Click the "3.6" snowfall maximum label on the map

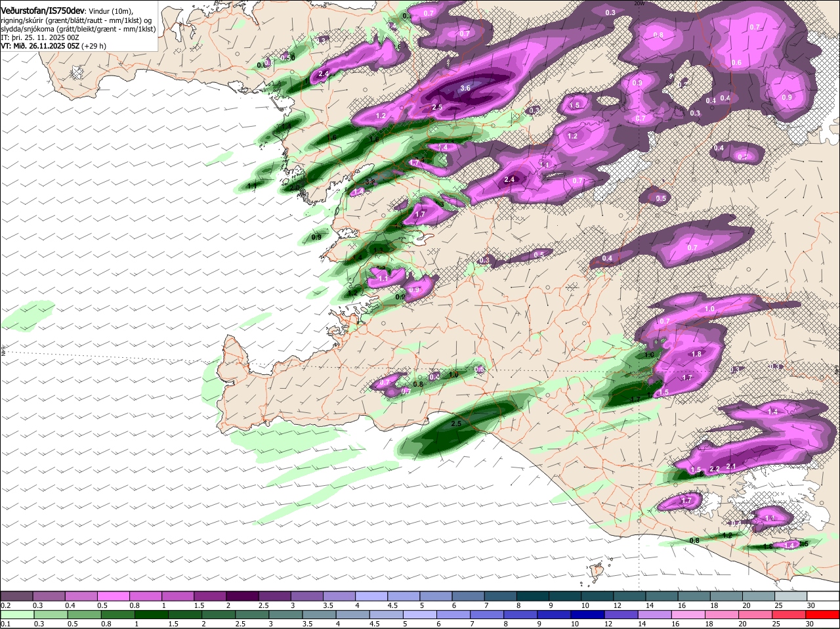coord(465,88)
